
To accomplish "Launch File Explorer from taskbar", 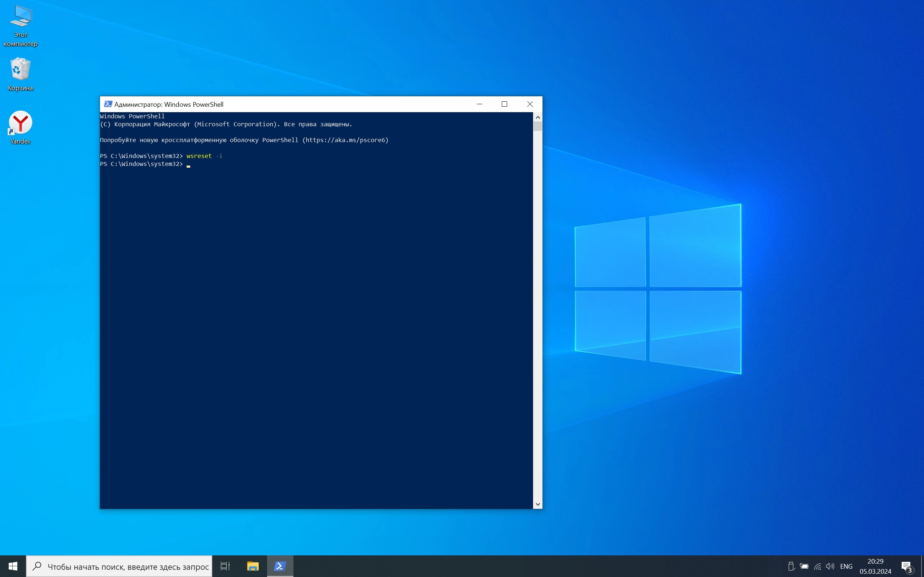I will point(253,566).
